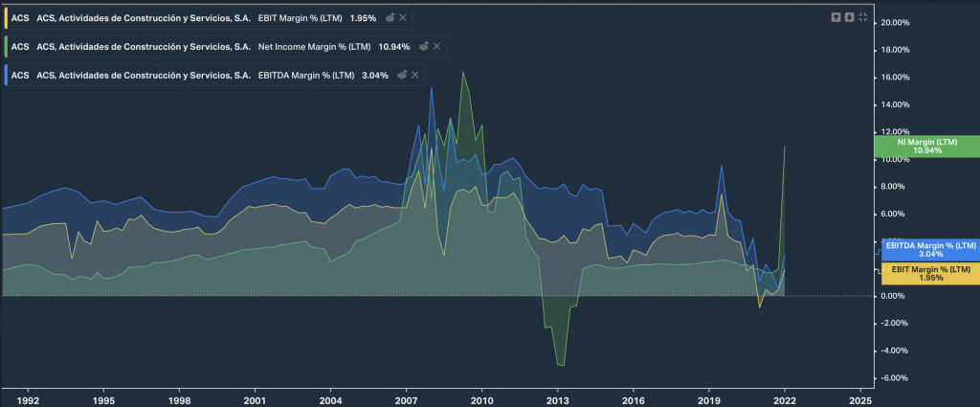Remove the Net Income Margin series
Image resolution: width=980 pixels, height=407 pixels.
[437, 46]
